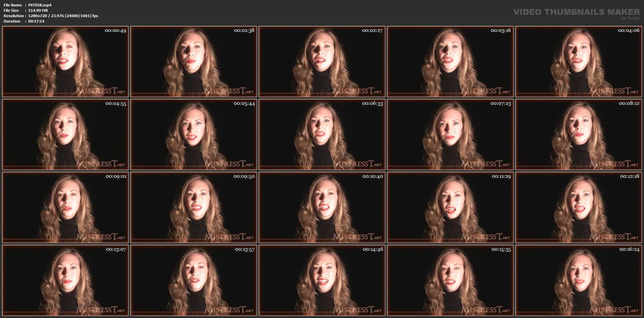Select the thumbnail at 00:15:35

point(450,280)
